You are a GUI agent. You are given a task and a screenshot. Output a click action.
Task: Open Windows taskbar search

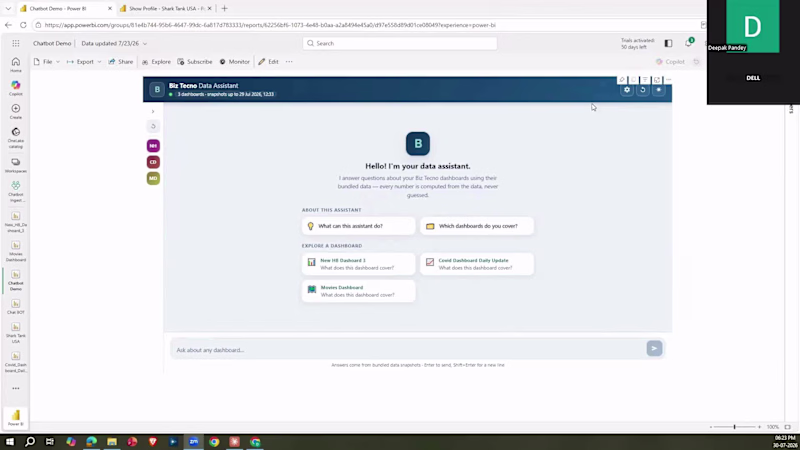(x=30, y=442)
